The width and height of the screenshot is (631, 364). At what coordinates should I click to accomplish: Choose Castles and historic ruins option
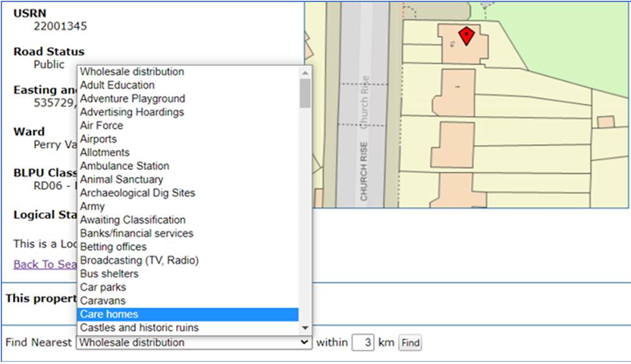[187, 328]
